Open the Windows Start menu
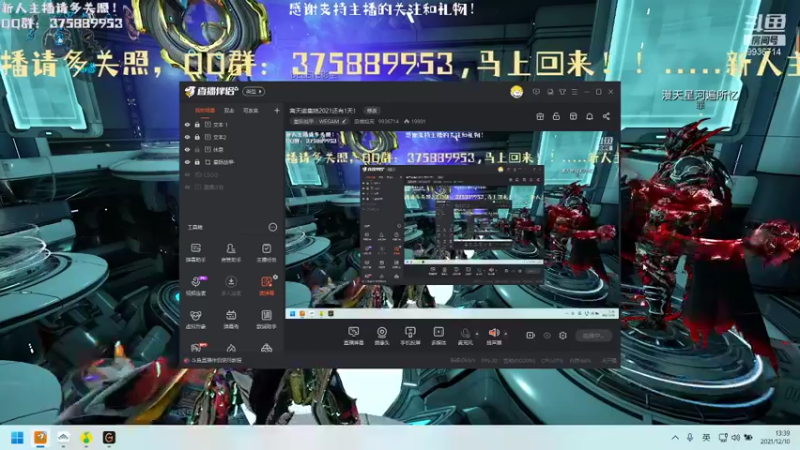The width and height of the screenshot is (800, 450). 17,438
